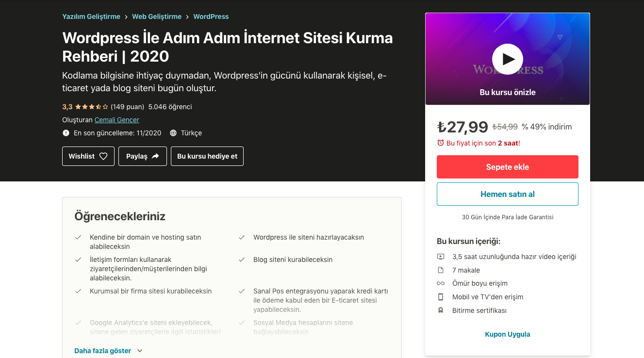Click the Hemen satın al button
The height and width of the screenshot is (358, 644).
(508, 194)
